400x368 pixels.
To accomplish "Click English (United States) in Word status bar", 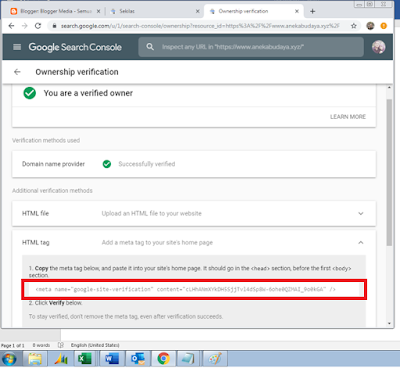I will tap(95, 345).
